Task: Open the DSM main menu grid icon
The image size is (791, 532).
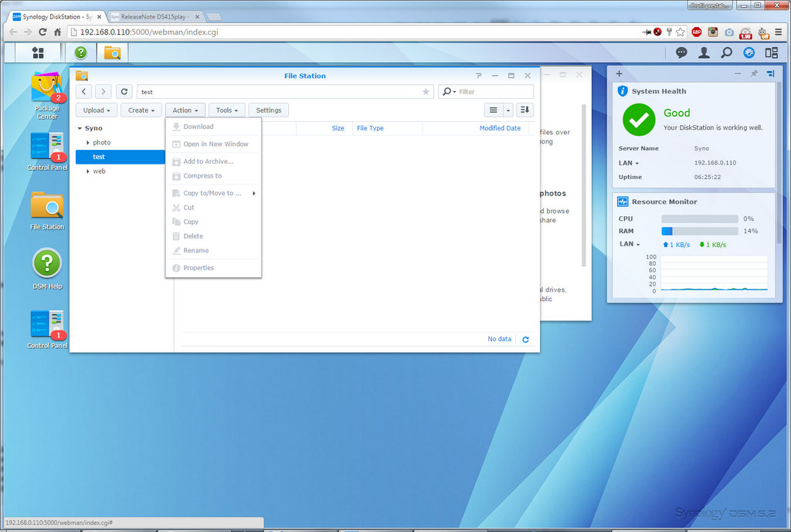Action: click(x=38, y=53)
